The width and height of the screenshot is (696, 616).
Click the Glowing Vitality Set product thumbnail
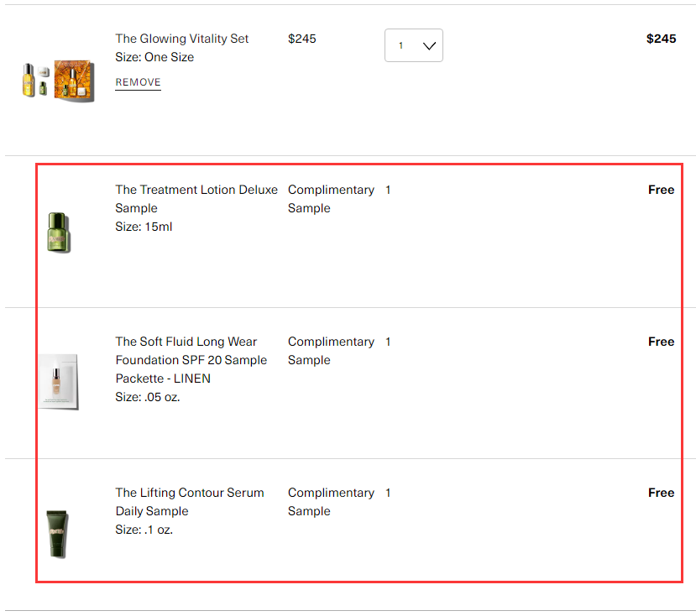click(x=58, y=81)
